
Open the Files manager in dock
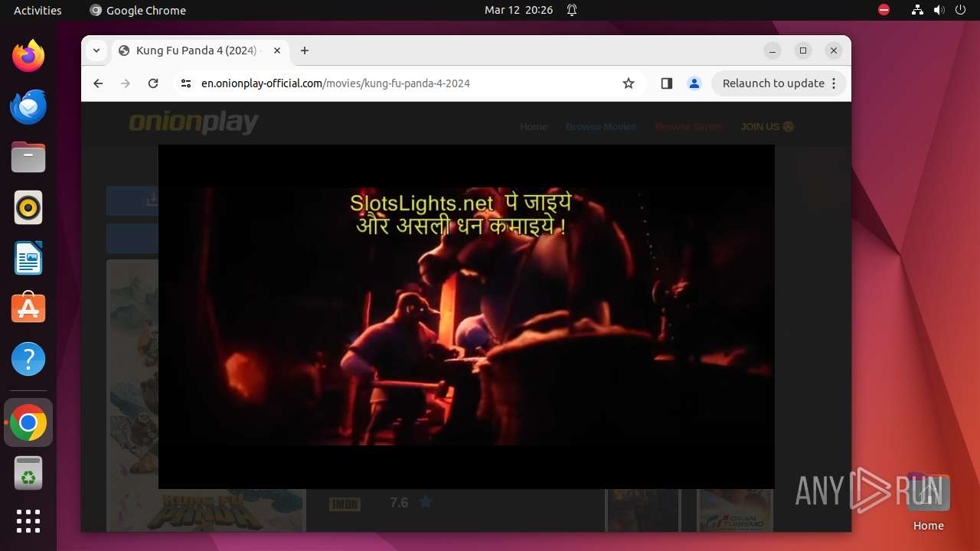point(28,157)
